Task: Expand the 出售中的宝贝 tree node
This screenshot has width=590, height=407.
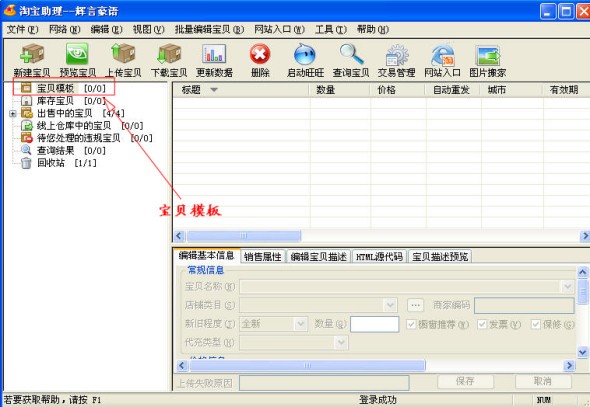Action: [12, 113]
